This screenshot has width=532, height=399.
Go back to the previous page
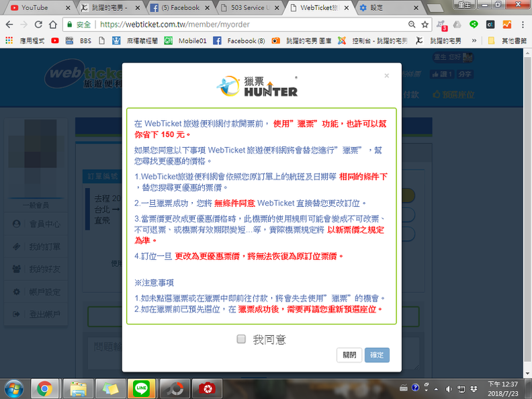coord(9,24)
